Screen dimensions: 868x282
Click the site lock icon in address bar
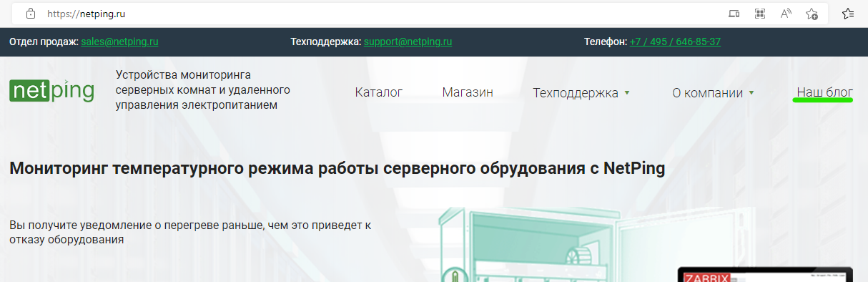click(x=30, y=13)
